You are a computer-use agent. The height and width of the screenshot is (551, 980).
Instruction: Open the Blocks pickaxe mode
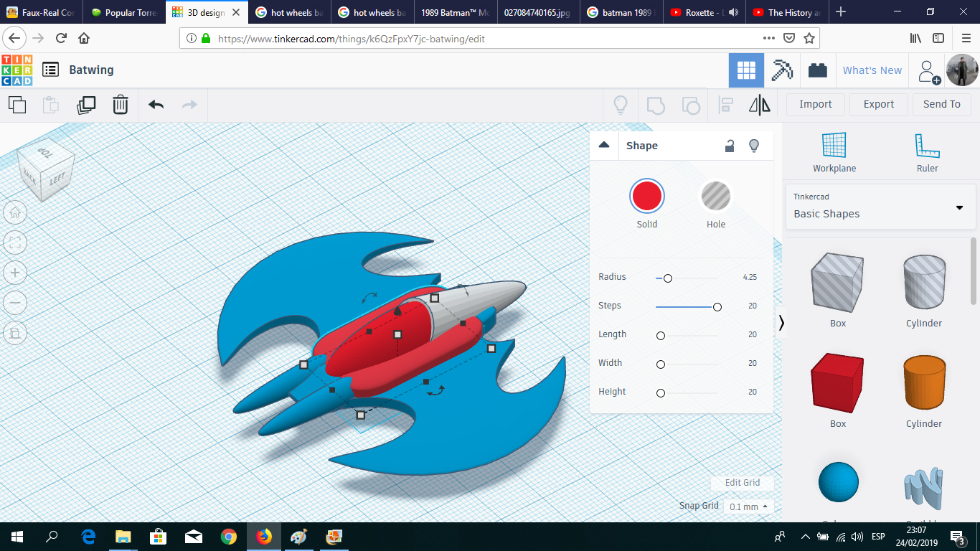[x=781, y=70]
